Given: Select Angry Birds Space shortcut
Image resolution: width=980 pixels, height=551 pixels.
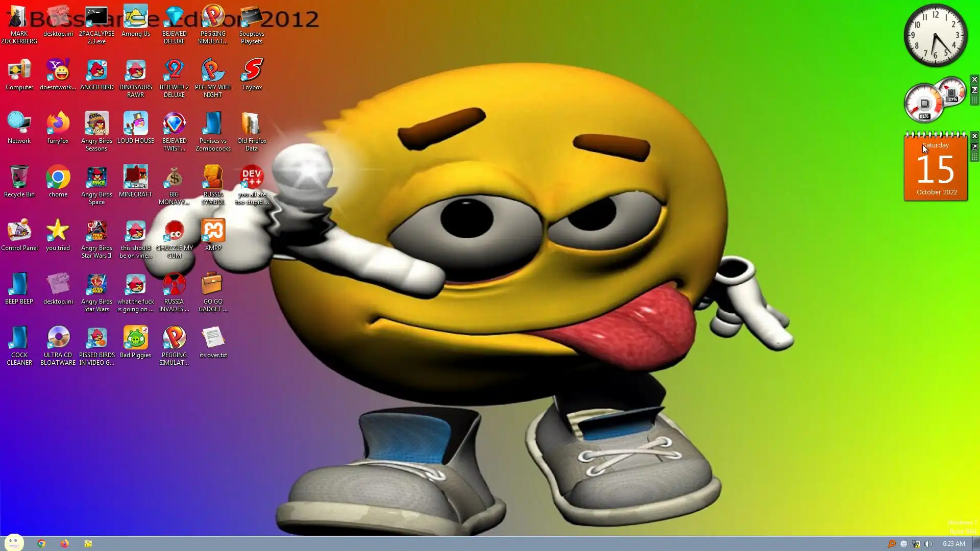Looking at the screenshot, I should [96, 178].
